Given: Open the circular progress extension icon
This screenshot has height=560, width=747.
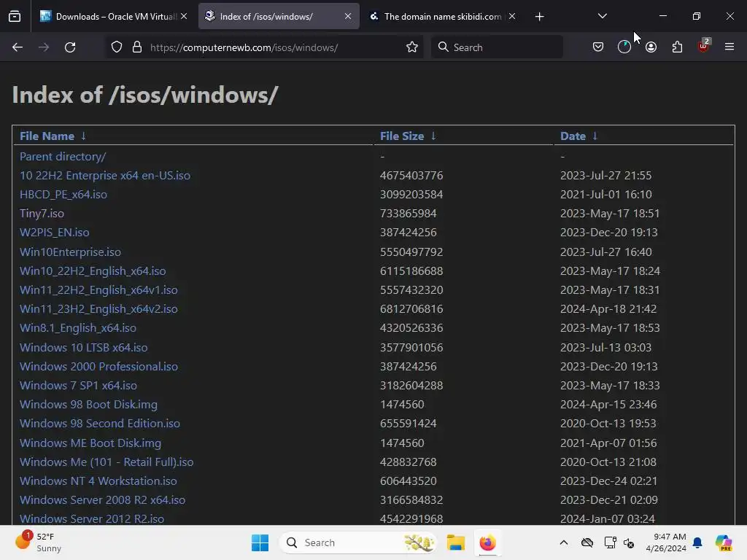Looking at the screenshot, I should point(624,47).
